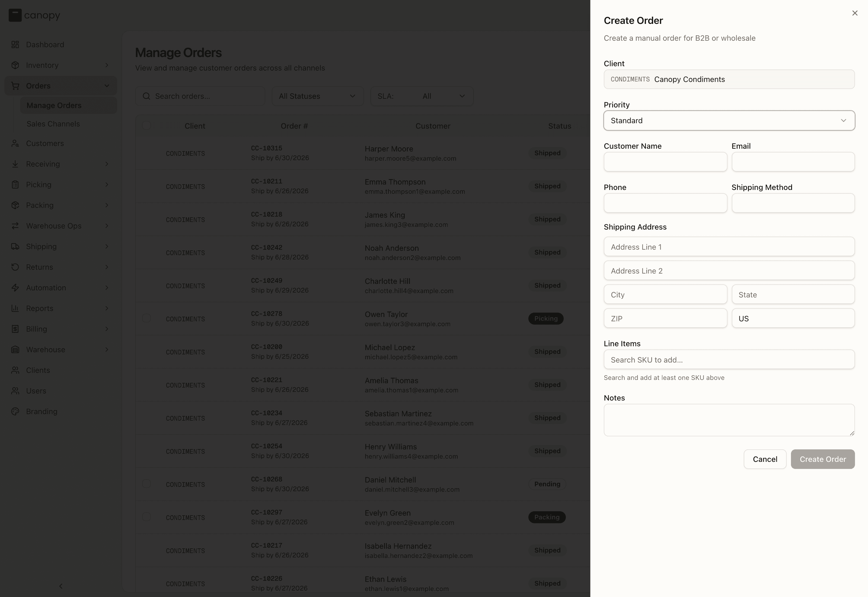Collapse the sidebar with the bottom arrow
Image resolution: width=868 pixels, height=597 pixels.
click(x=61, y=586)
